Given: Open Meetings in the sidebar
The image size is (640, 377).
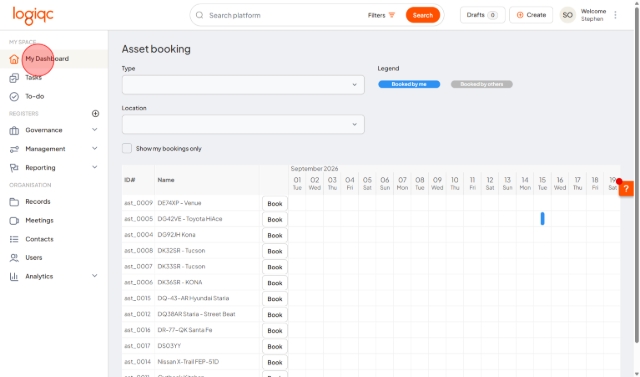Looking at the screenshot, I should [x=39, y=220].
